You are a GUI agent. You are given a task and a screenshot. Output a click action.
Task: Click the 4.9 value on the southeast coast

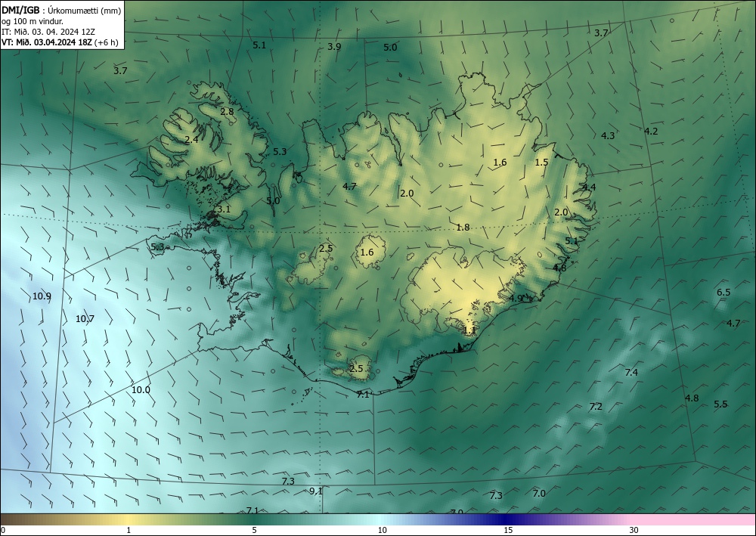tap(516, 299)
